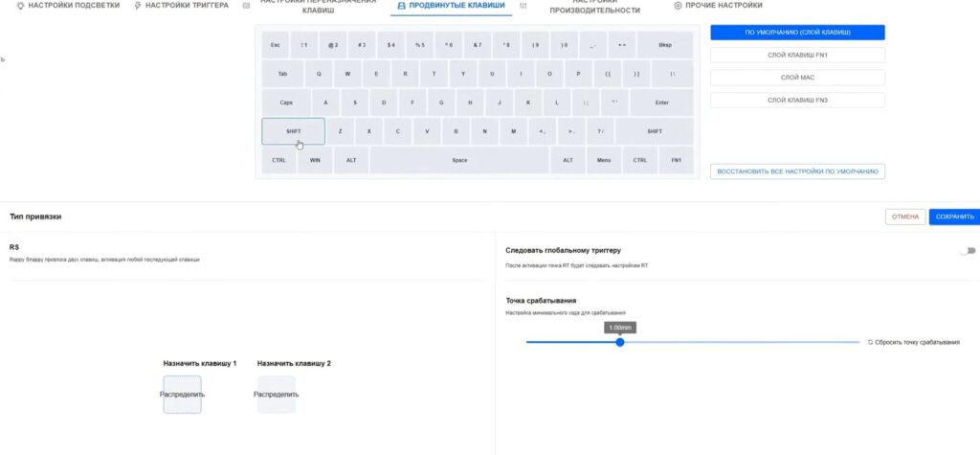Choose the По умолчанию (слой клавиш) layer
The width and height of the screenshot is (980, 455).
click(x=797, y=33)
